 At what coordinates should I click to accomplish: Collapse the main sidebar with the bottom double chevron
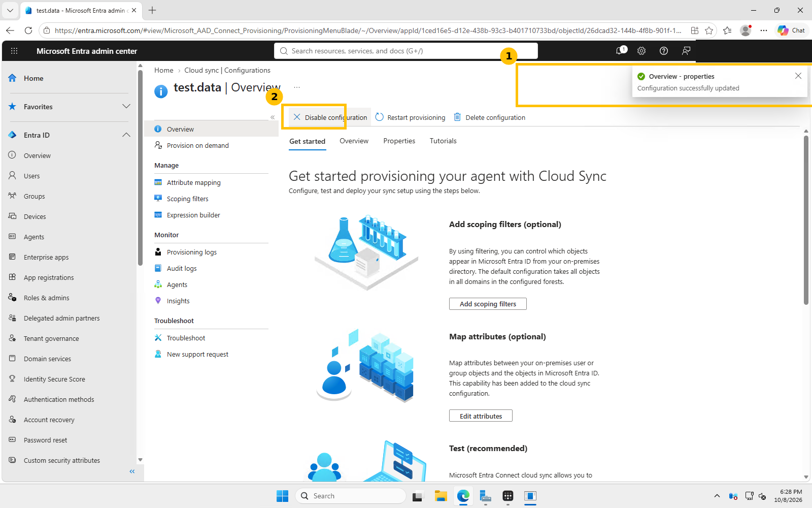pos(132,471)
